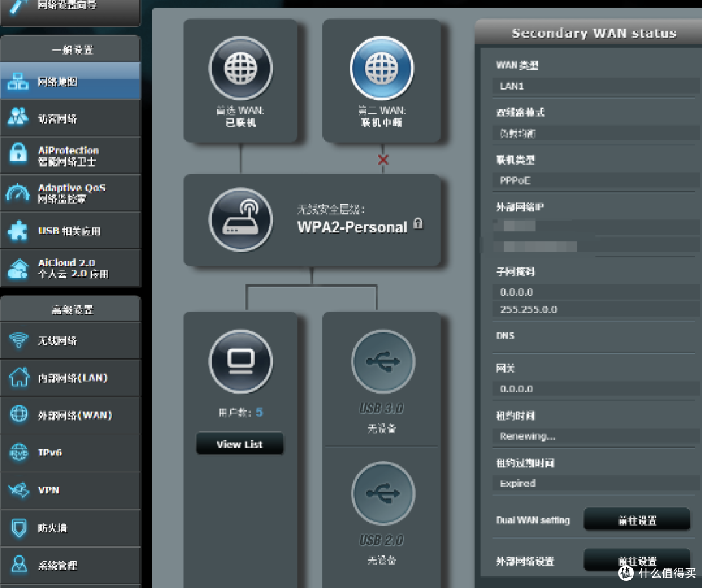Viewport: 703px width, 588px height.
Task: Open the 外部网络(WAN) settings
Action: [x=70, y=415]
